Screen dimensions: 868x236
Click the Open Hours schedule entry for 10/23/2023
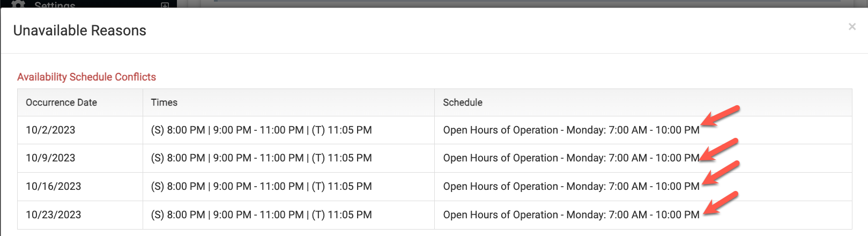pyautogui.click(x=571, y=215)
